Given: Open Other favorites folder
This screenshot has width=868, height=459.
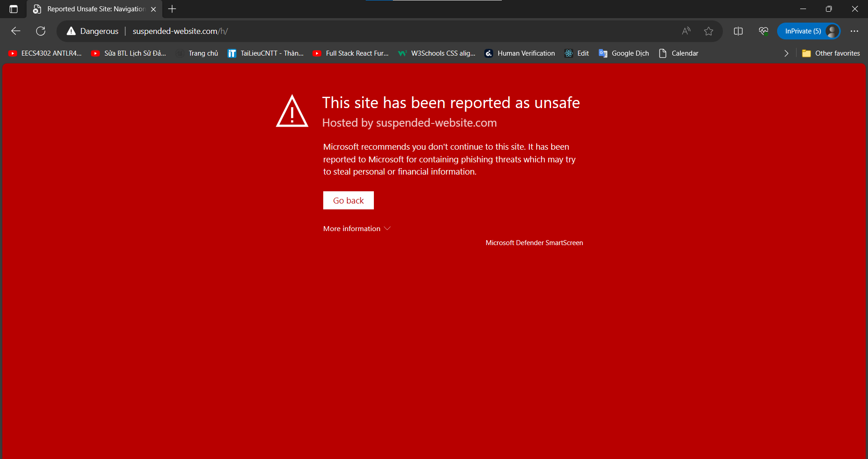Looking at the screenshot, I should pyautogui.click(x=831, y=53).
